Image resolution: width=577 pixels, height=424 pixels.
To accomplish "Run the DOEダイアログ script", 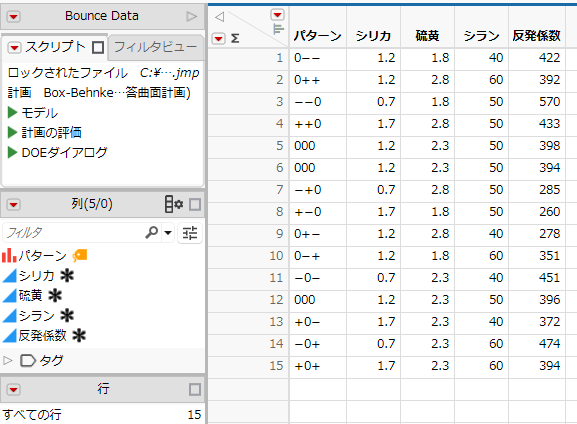I will point(13,152).
